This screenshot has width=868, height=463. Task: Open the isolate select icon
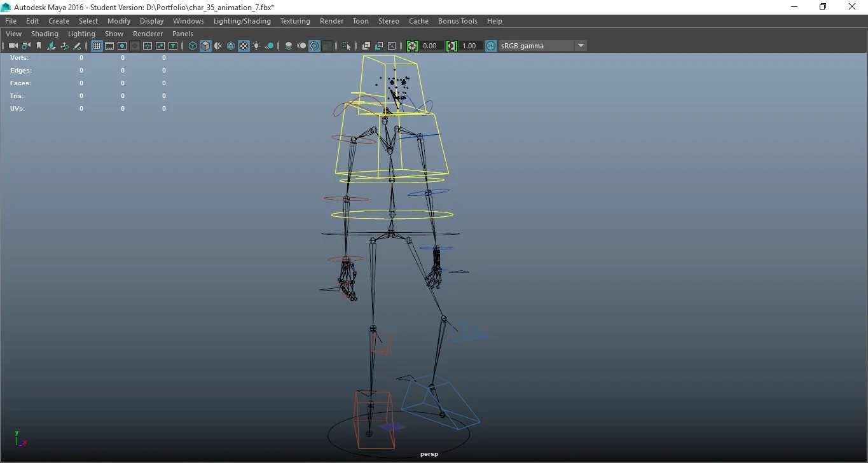347,45
